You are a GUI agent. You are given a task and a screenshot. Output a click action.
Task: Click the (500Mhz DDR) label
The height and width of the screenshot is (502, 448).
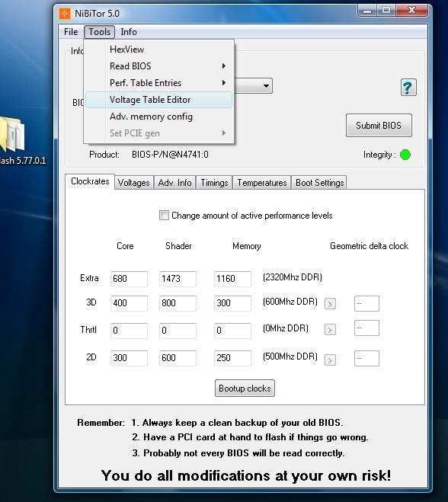coord(290,357)
